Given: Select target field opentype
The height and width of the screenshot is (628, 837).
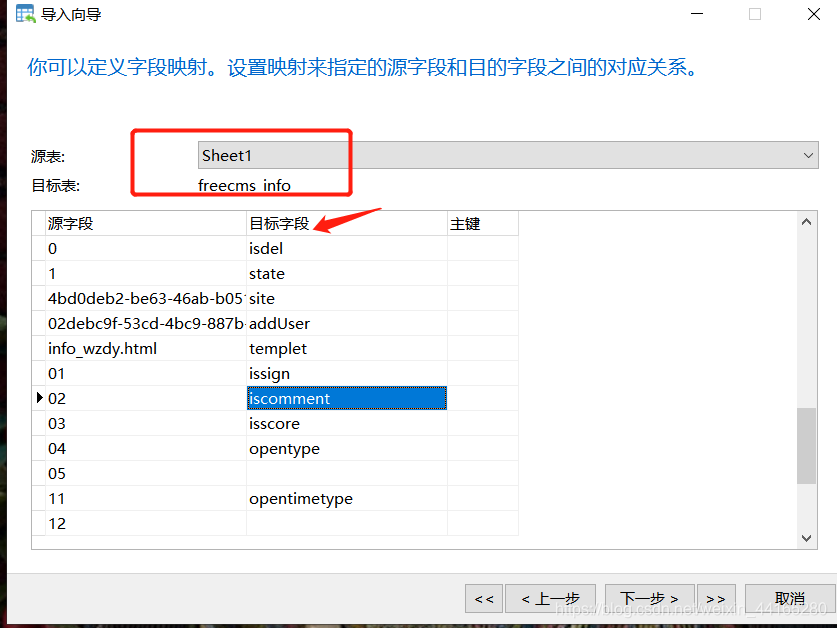Looking at the screenshot, I should (347, 449).
